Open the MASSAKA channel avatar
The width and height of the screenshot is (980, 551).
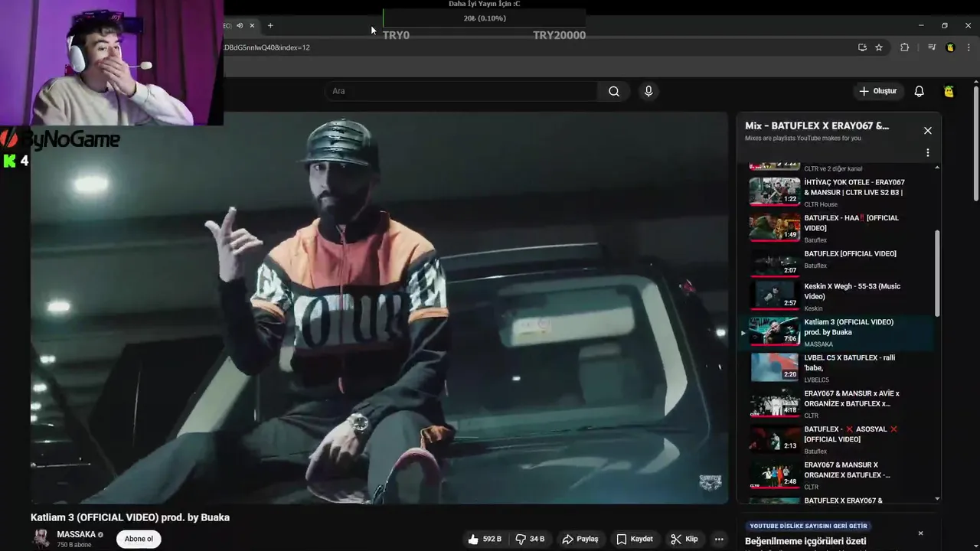pyautogui.click(x=41, y=538)
